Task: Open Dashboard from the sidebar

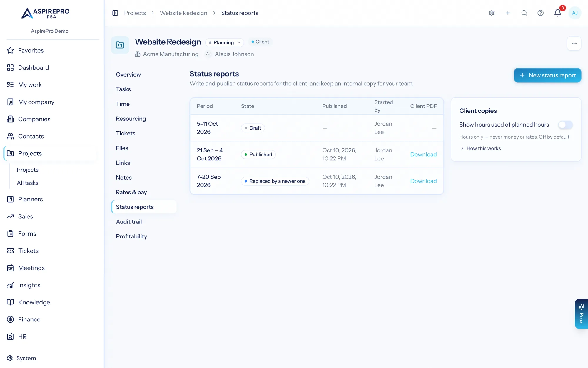Action: 50,68
